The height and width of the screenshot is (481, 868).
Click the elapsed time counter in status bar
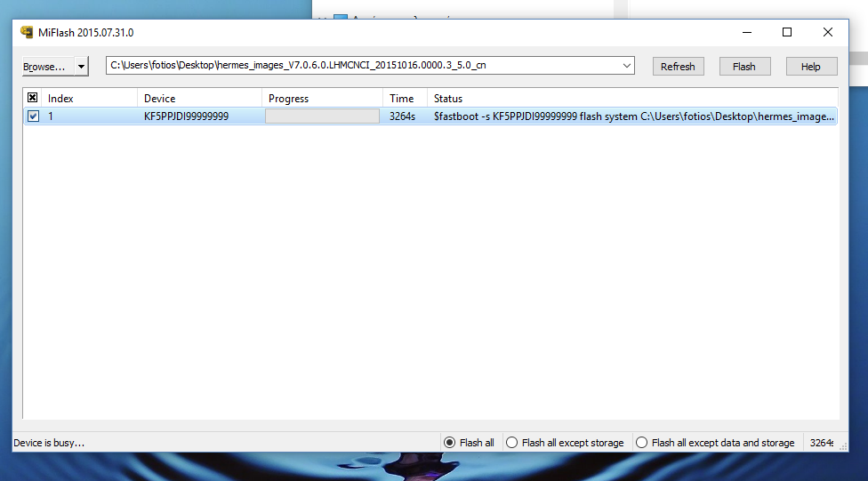pyautogui.click(x=822, y=443)
